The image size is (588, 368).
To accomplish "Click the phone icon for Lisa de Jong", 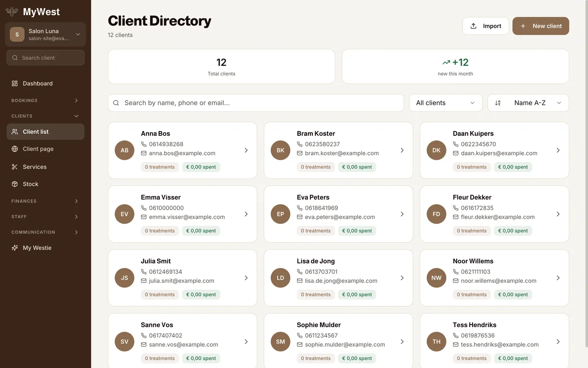I will [300, 272].
